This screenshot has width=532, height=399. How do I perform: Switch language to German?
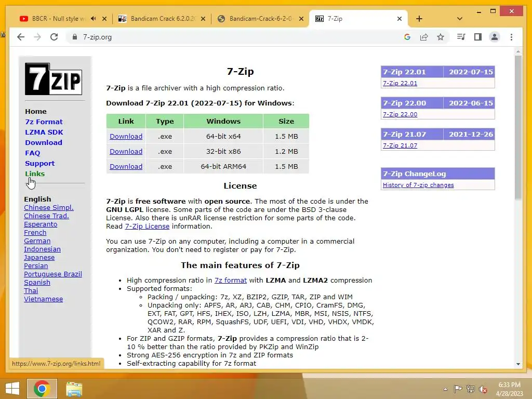tap(37, 241)
